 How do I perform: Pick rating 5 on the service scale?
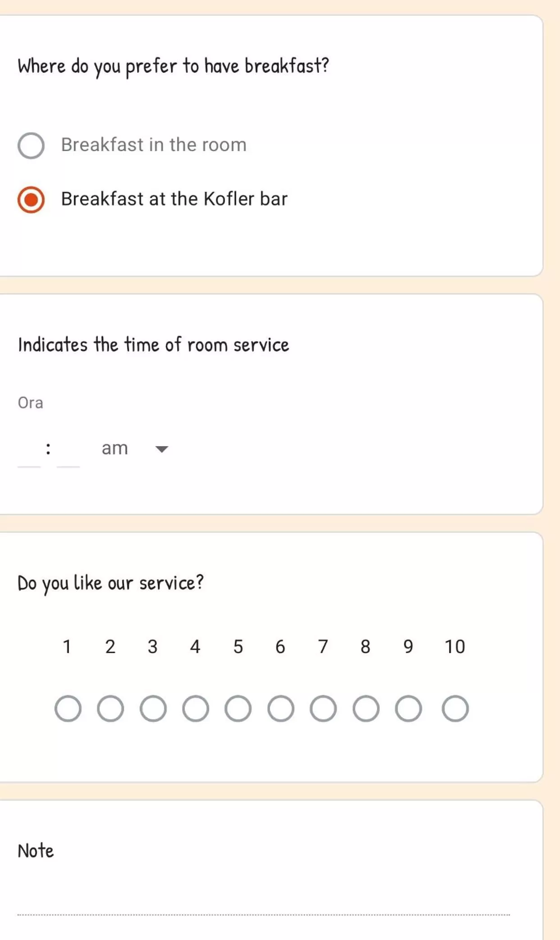[238, 709]
